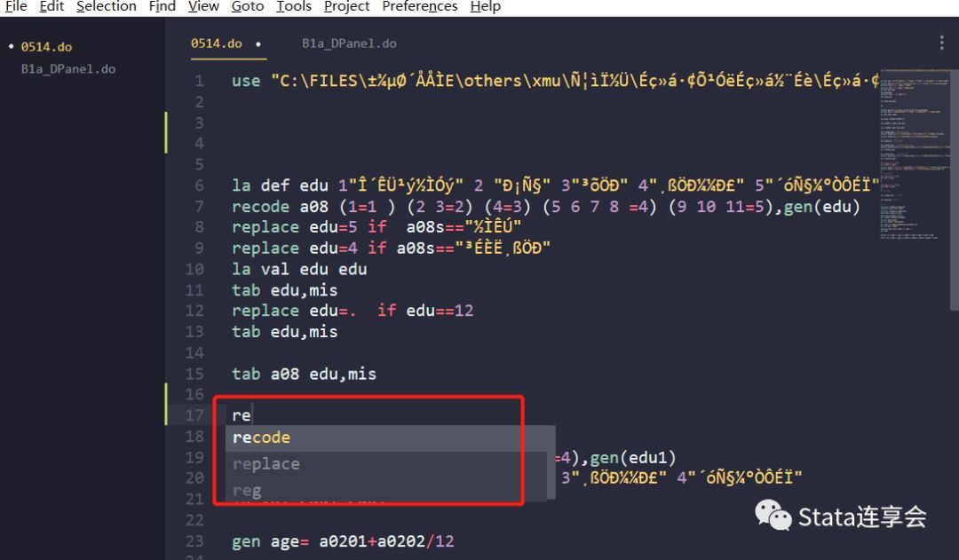The width and height of the screenshot is (959, 560).
Task: Open the Tools menu
Action: coord(293,7)
